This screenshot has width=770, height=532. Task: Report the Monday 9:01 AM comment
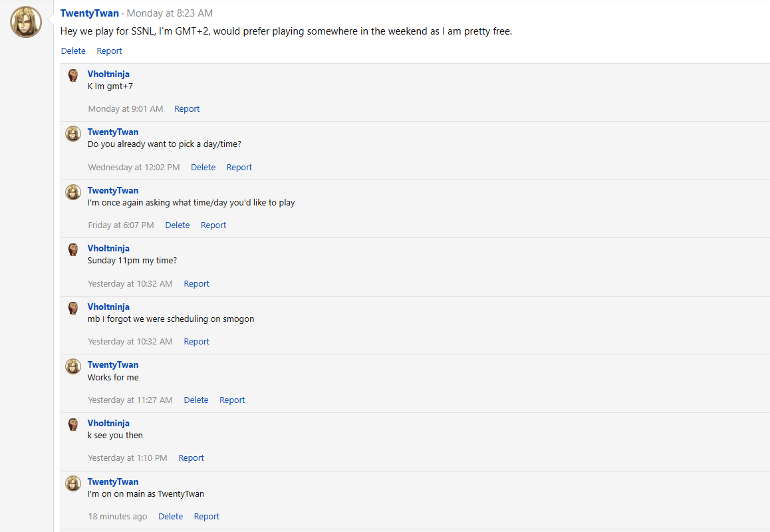(x=187, y=109)
